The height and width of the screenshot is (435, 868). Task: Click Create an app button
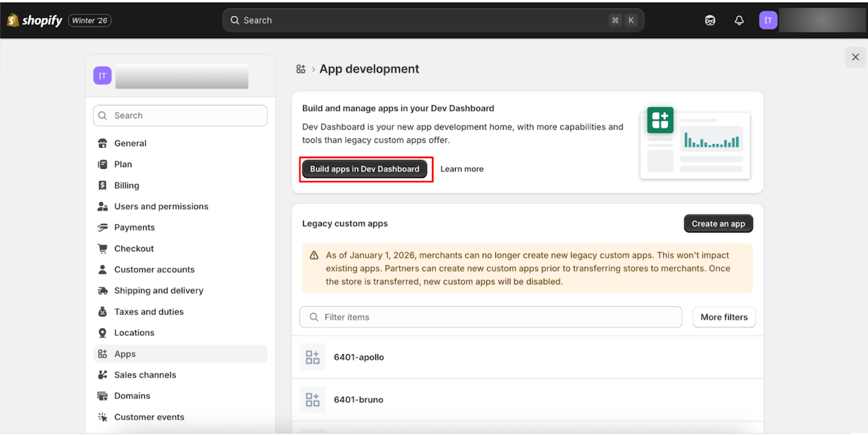coord(718,223)
